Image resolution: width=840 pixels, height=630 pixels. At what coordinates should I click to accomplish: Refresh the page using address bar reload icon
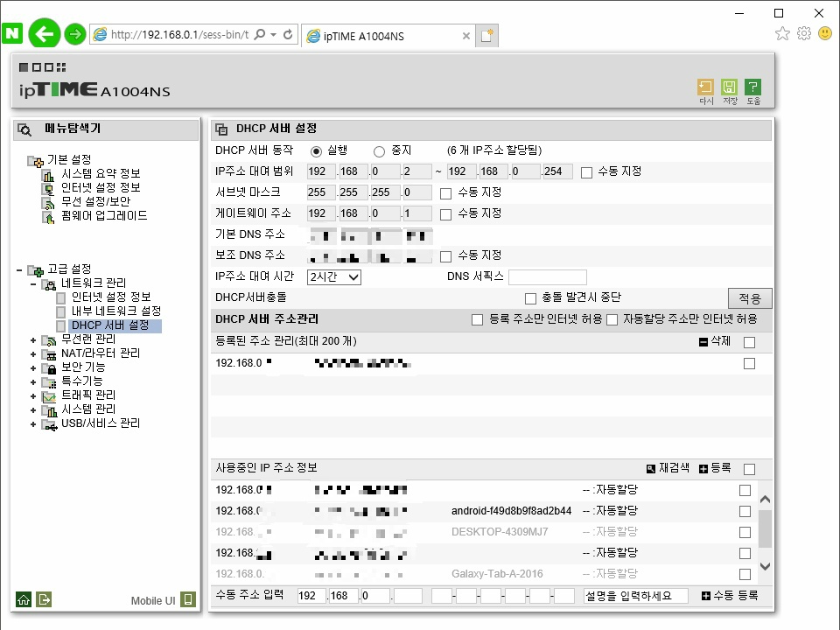point(288,34)
